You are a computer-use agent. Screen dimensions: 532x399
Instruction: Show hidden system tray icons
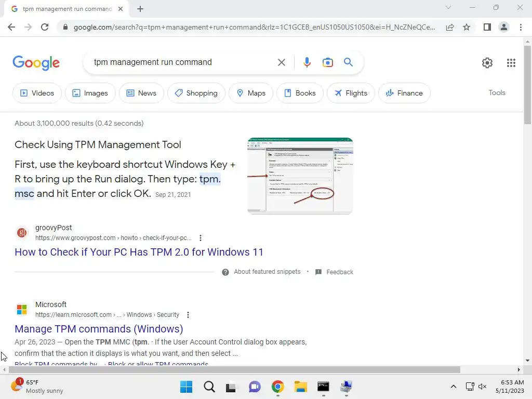(453, 387)
